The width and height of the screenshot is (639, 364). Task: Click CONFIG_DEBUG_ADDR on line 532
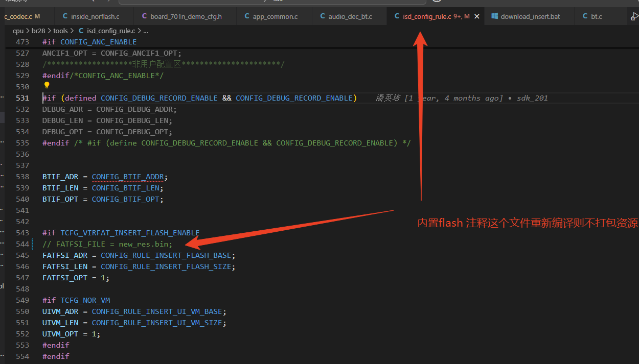134,109
